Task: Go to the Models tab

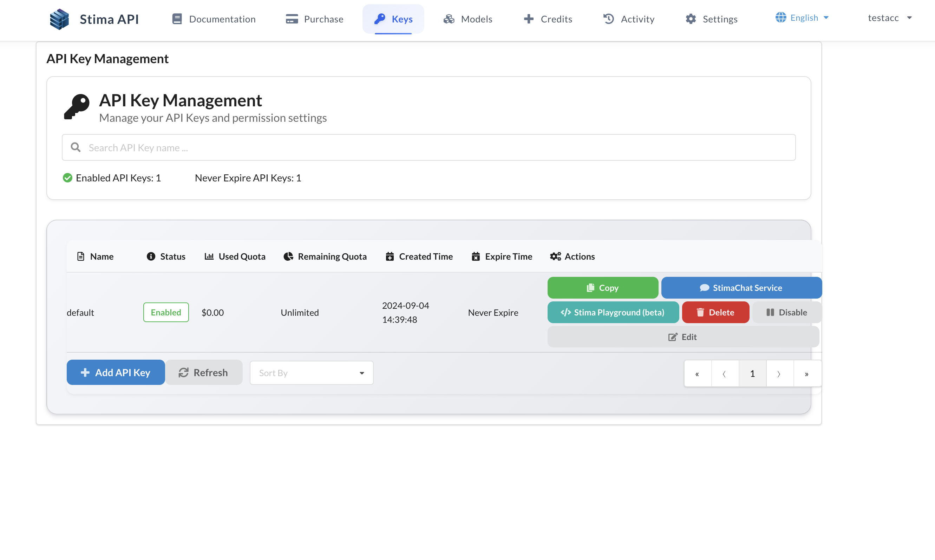Action: click(468, 19)
